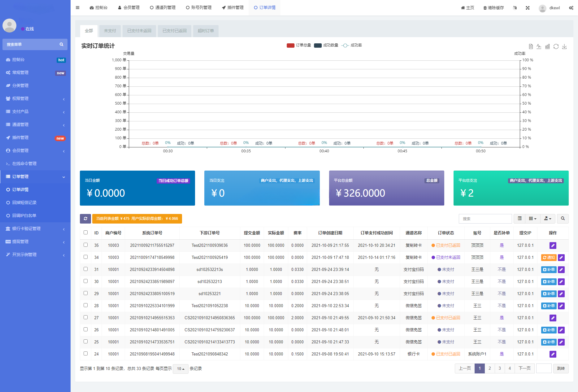The width and height of the screenshot is (578, 392).
Task: Click the blue table refresh icon
Action: (x=85, y=219)
